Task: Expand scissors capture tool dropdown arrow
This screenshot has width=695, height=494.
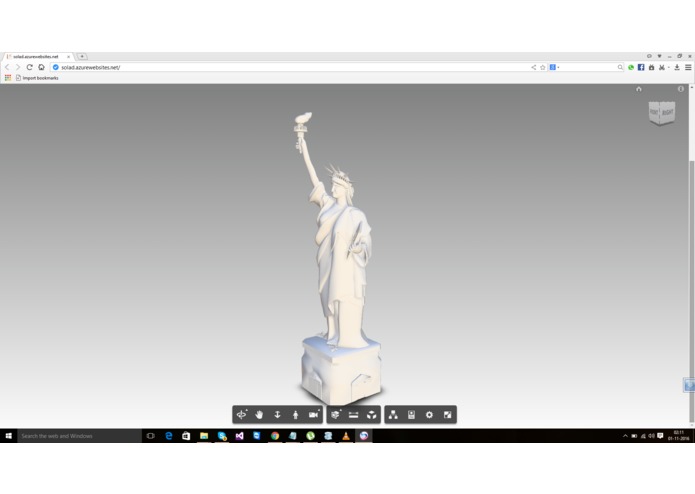Action: click(x=668, y=67)
